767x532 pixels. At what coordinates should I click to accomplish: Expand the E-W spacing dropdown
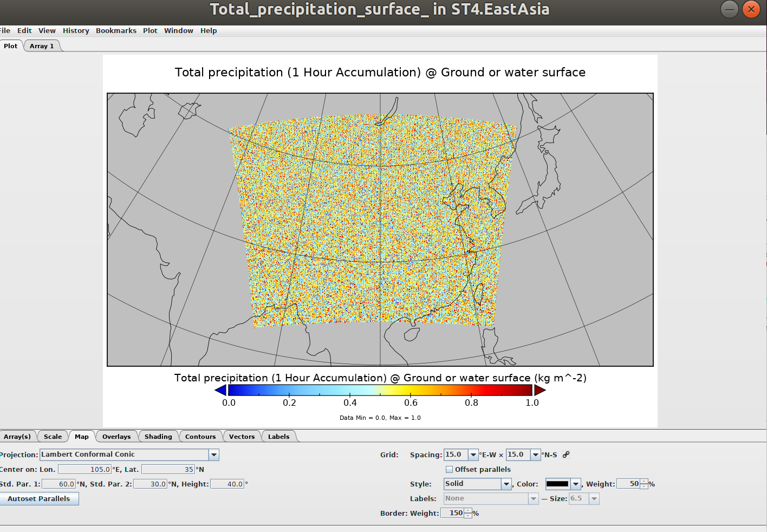tap(473, 455)
